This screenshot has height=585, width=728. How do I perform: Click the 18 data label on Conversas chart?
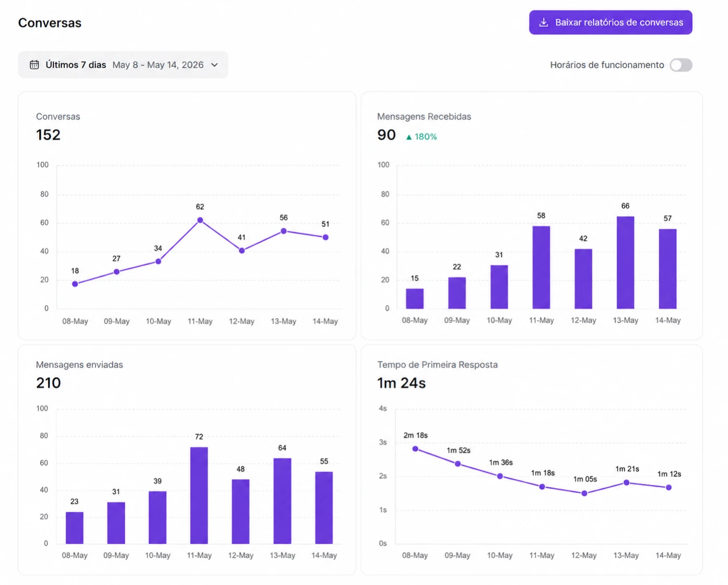[x=75, y=271]
